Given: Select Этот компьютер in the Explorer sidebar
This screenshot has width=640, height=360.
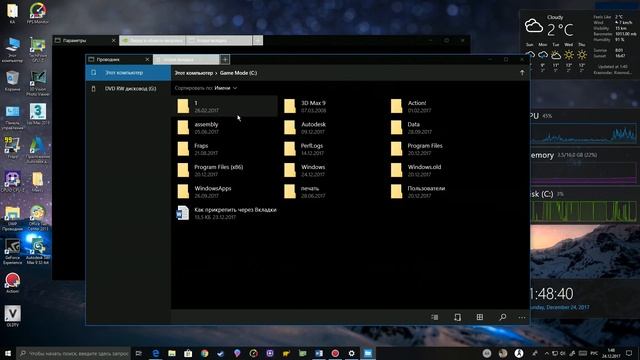Looking at the screenshot, I should click(x=128, y=73).
